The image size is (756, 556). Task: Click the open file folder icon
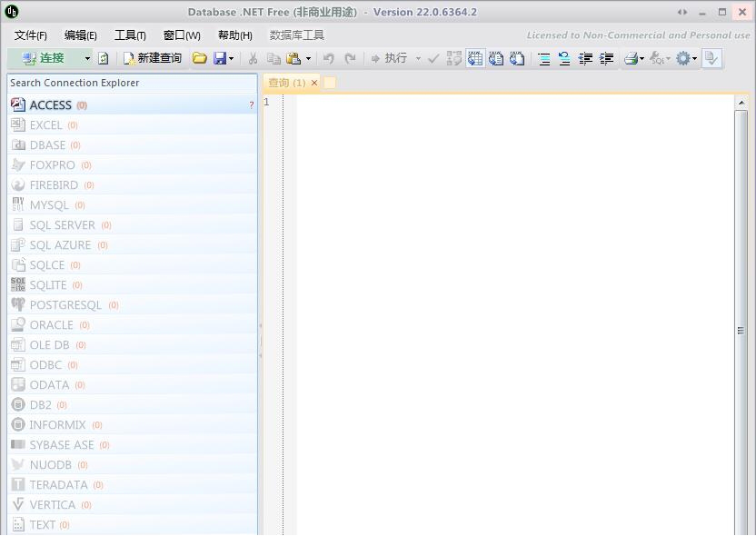[200, 58]
